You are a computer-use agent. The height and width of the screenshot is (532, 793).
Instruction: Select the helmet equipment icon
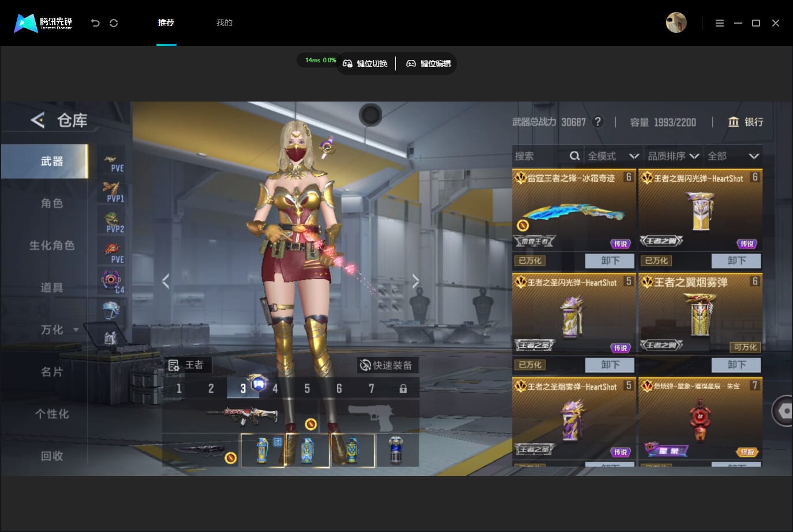(x=111, y=310)
